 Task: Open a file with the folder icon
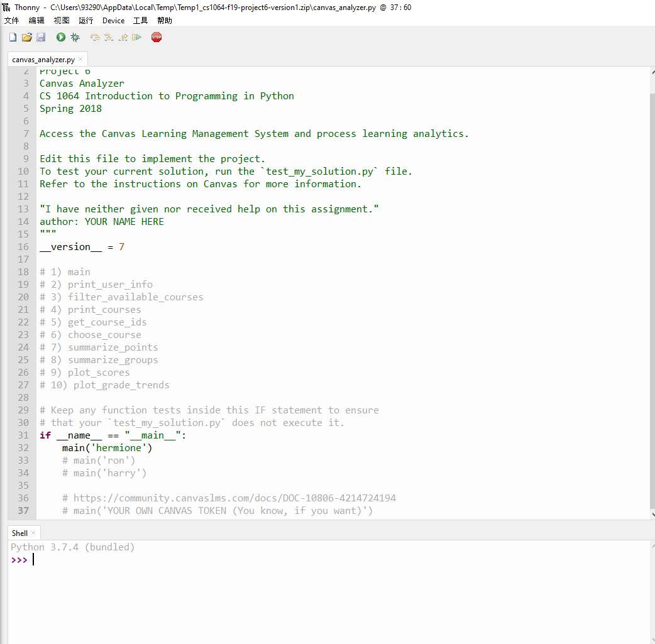point(27,37)
